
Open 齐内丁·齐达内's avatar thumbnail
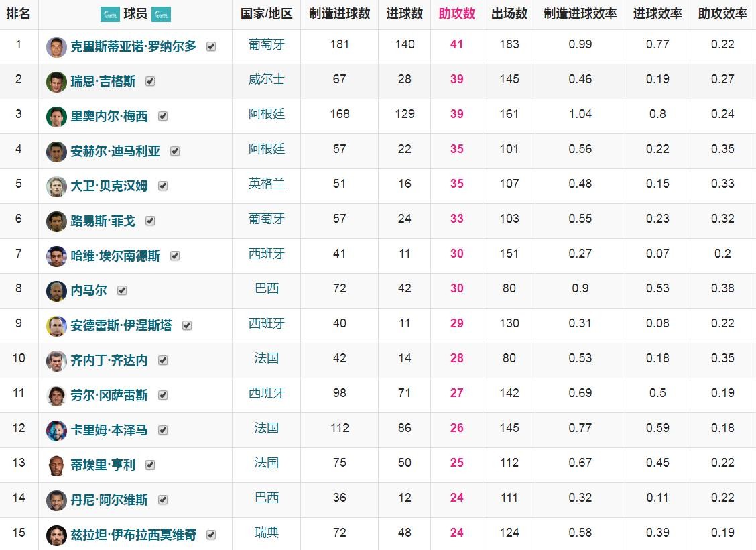click(56, 361)
